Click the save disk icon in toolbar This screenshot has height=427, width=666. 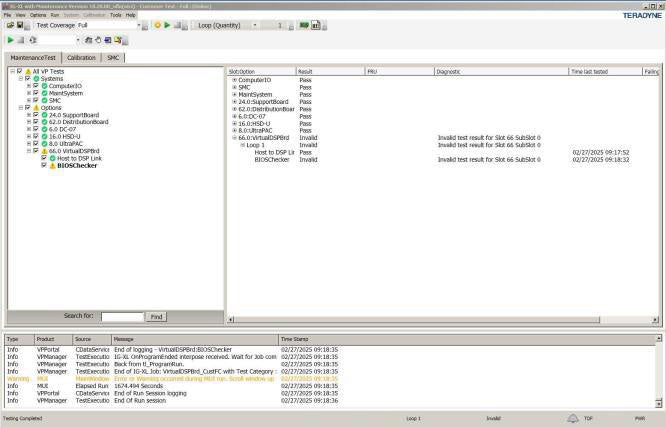18,25
